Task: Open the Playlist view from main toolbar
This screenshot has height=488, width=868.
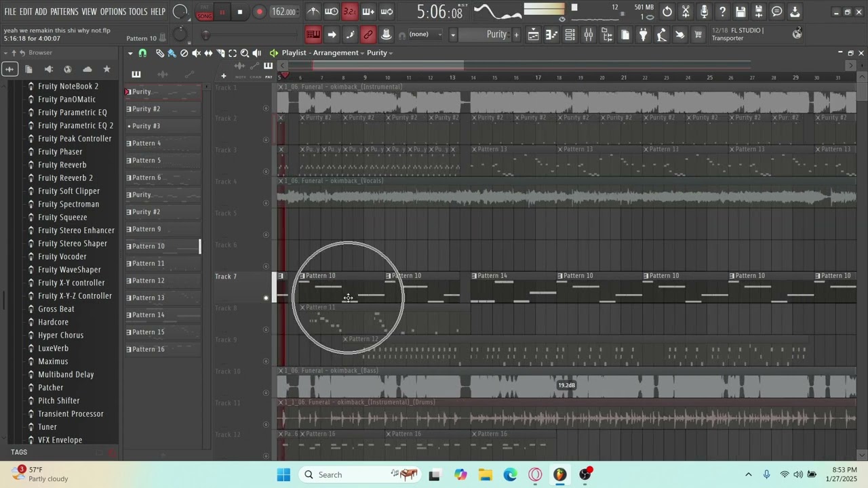Action: (x=534, y=35)
